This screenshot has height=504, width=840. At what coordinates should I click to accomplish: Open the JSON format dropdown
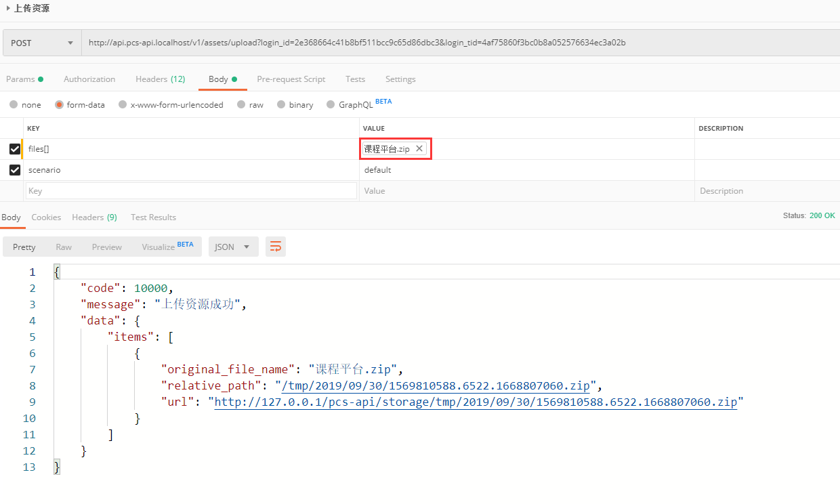[x=233, y=247]
